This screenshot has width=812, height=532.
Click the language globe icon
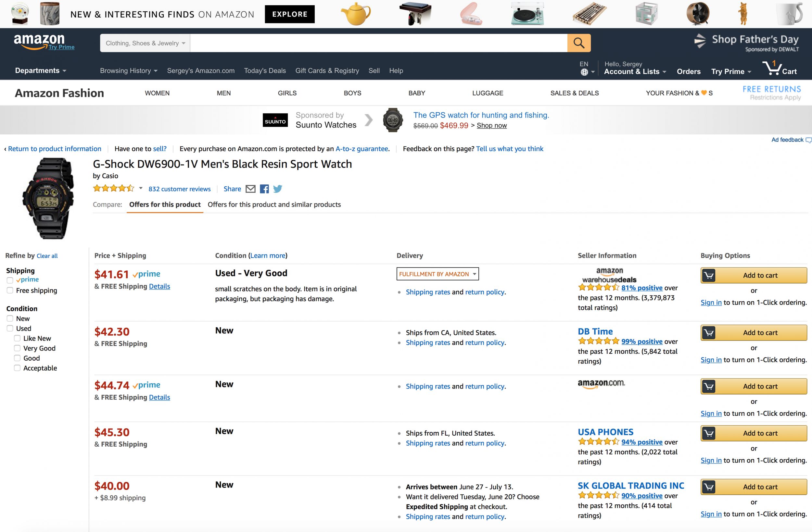tap(584, 72)
